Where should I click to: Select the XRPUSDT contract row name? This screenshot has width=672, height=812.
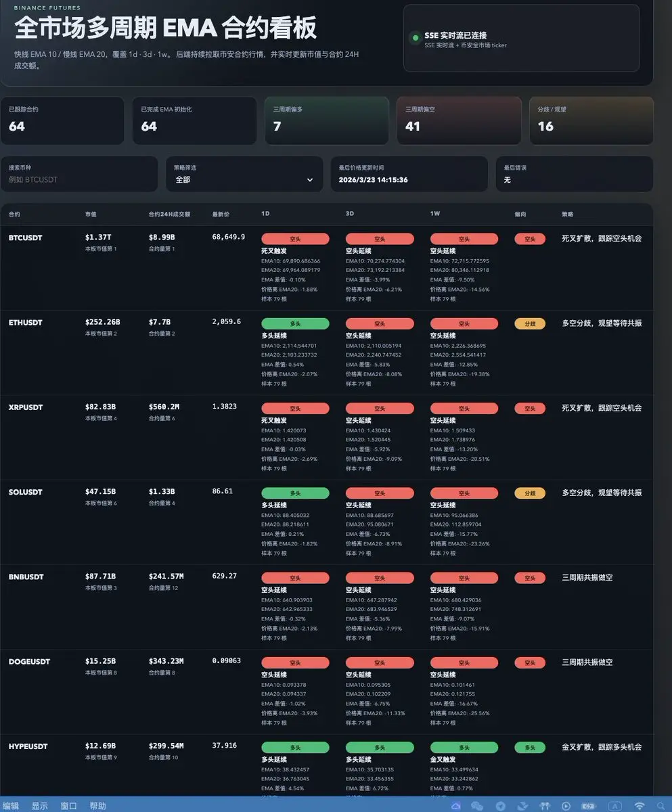click(25, 407)
